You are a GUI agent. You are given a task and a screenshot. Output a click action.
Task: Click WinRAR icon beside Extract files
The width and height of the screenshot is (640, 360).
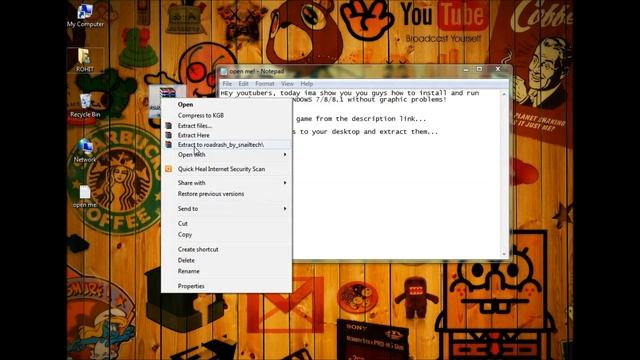169,126
